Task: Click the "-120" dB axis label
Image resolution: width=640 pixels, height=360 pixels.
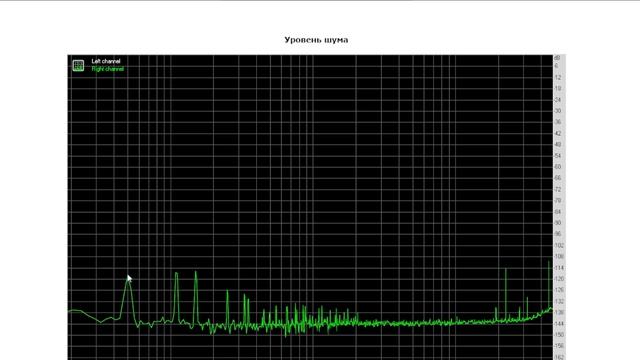Action: tap(559, 279)
